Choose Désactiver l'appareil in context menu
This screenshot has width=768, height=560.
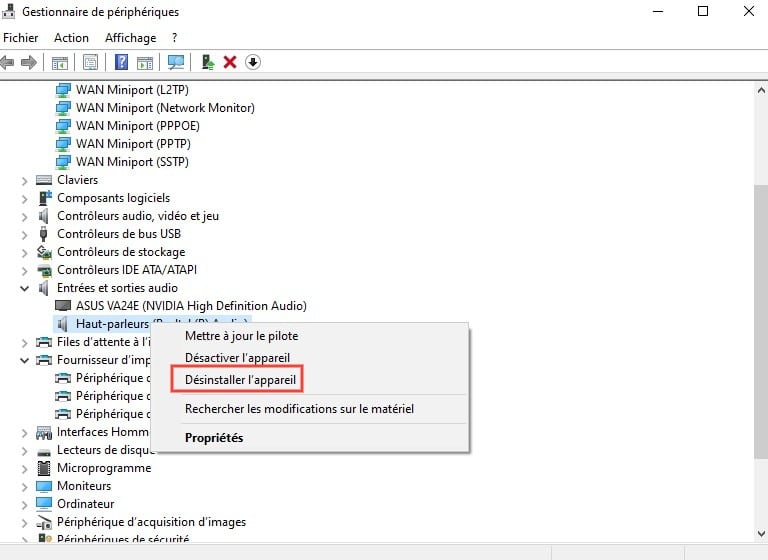238,358
